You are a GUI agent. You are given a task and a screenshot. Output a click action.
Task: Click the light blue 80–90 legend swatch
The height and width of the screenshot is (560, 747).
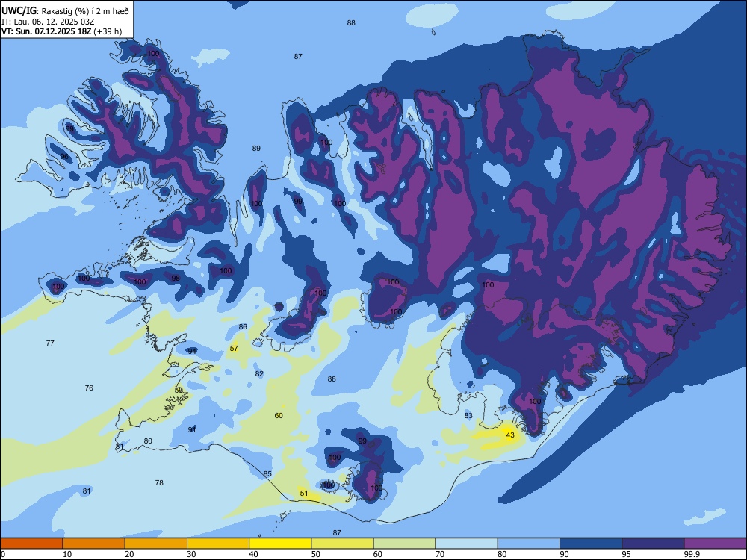529,544
